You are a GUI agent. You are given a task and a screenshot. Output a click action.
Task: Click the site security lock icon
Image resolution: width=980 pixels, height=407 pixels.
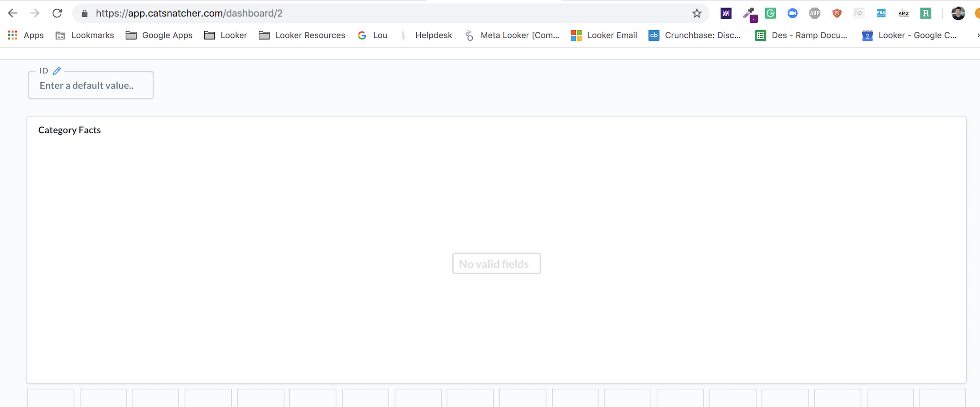84,13
